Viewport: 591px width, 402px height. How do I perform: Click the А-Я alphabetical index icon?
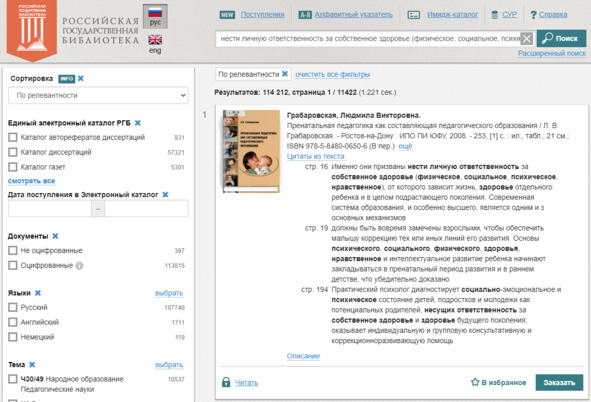click(305, 15)
